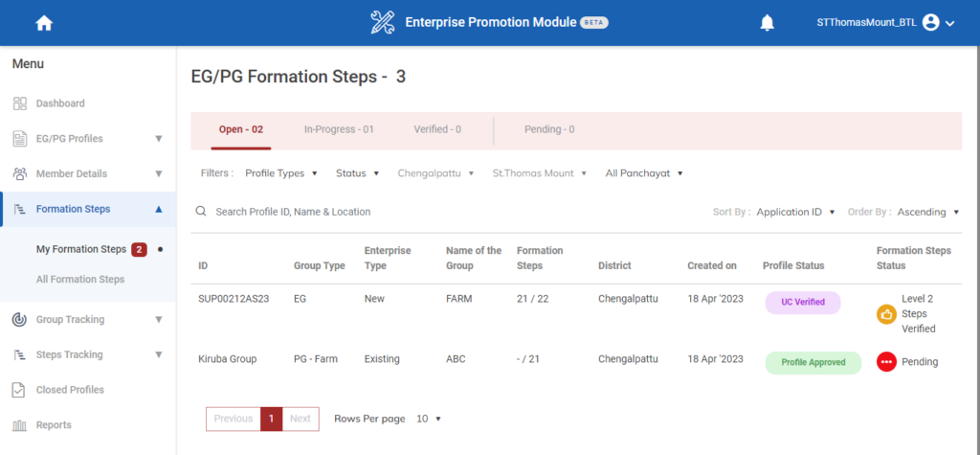Open the notifications bell
Screen dimensions: 980x455
point(767,23)
